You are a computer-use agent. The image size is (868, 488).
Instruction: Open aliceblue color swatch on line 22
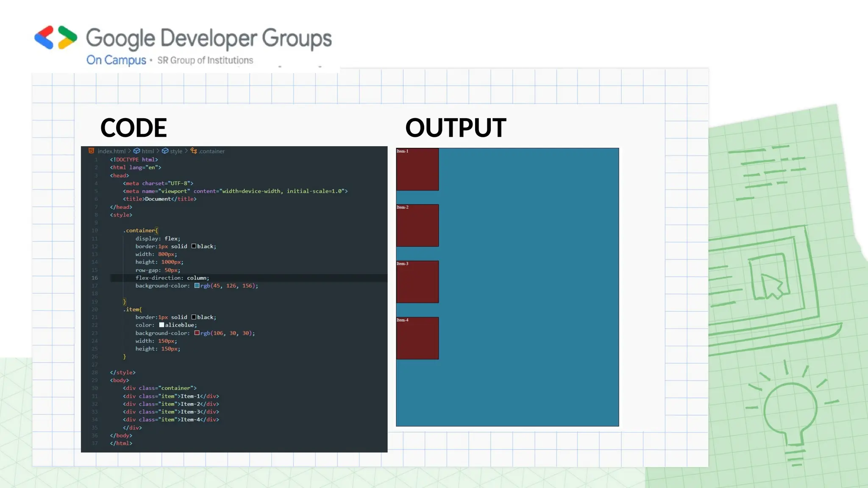pyautogui.click(x=161, y=325)
